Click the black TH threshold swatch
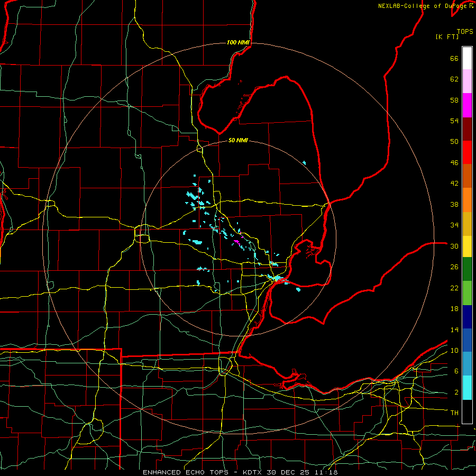Screen dimensions: 476x476 (467, 411)
